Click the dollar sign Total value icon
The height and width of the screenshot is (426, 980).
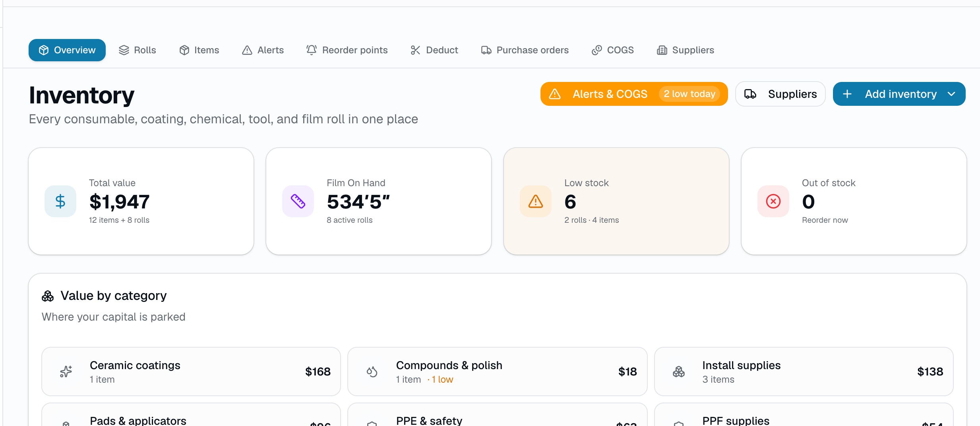[60, 201]
